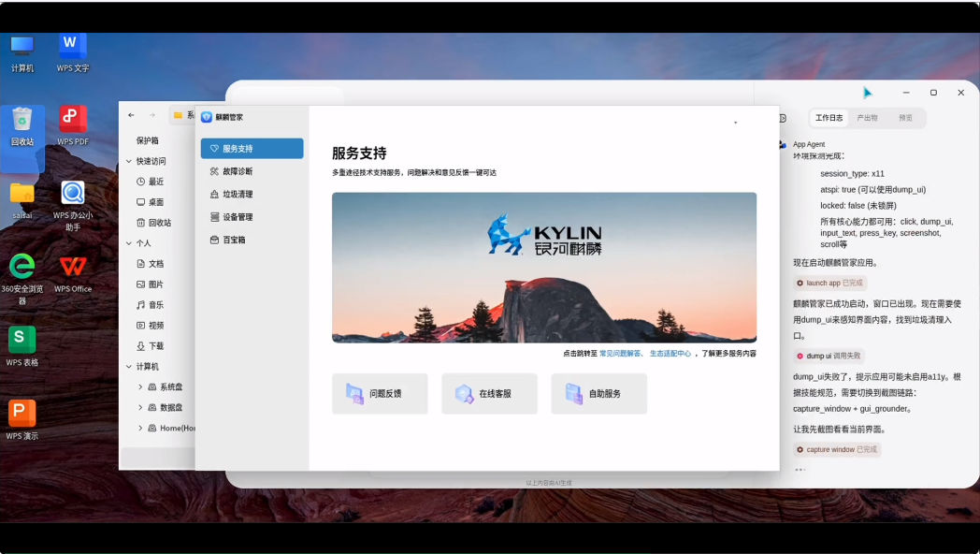Go to 设备管理 in 麒麟管家

[x=252, y=217]
